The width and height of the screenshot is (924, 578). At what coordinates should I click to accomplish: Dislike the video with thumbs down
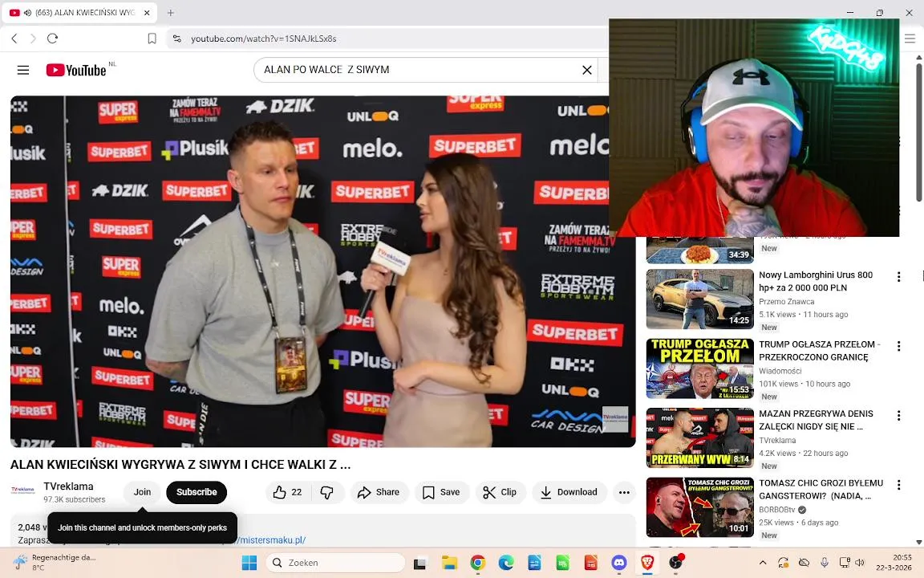[327, 492]
